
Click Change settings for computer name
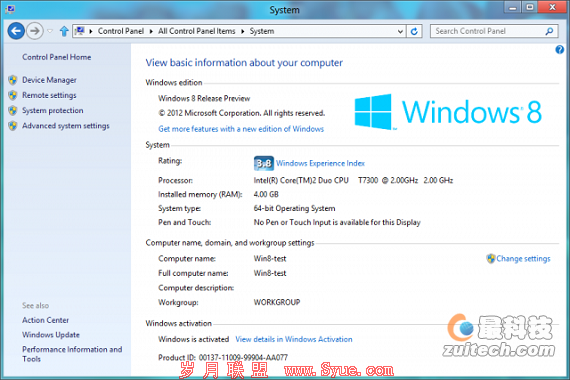click(x=523, y=259)
